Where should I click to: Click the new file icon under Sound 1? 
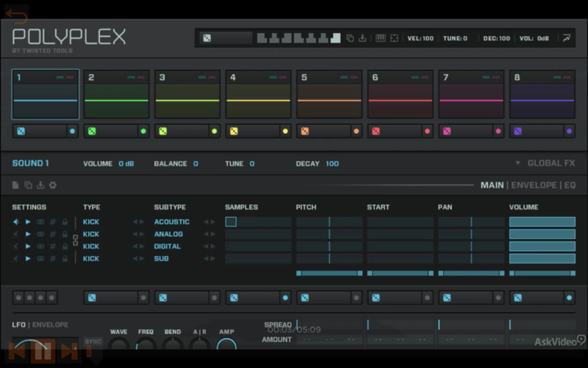pyautogui.click(x=15, y=185)
